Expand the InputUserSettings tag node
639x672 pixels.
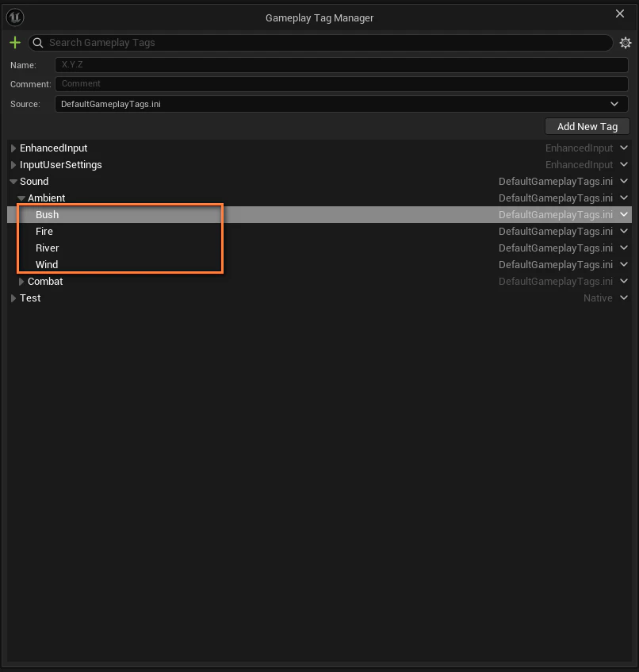coord(13,165)
